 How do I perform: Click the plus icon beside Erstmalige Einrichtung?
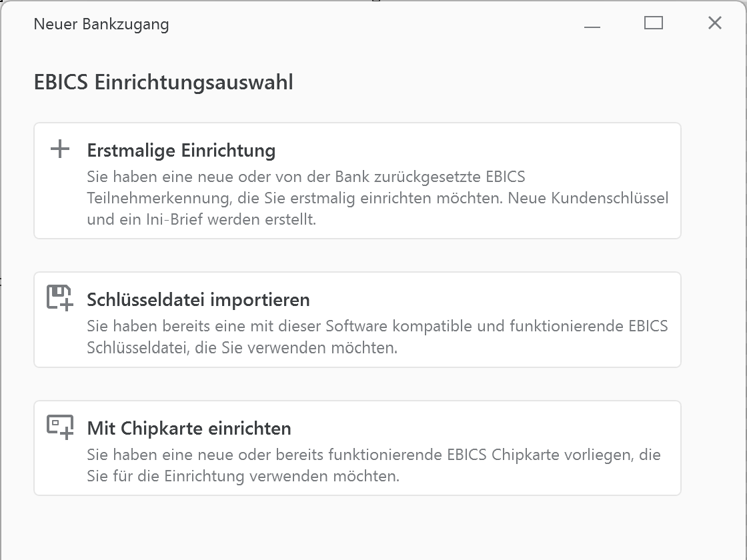(61, 149)
